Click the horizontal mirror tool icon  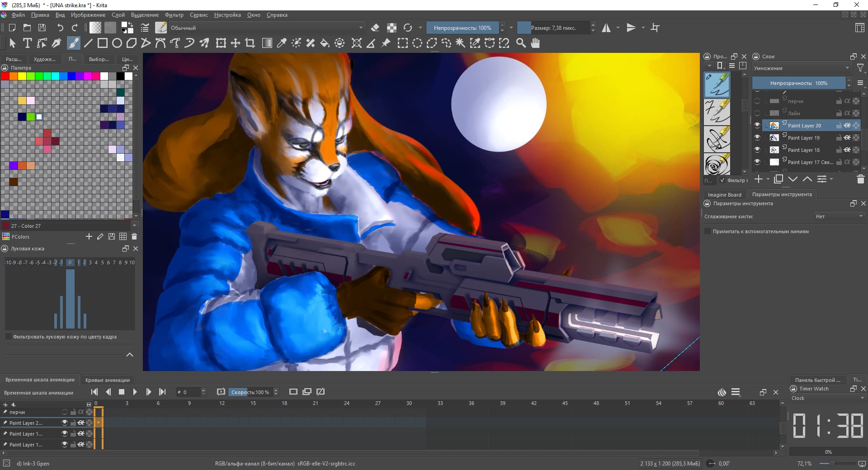[606, 28]
